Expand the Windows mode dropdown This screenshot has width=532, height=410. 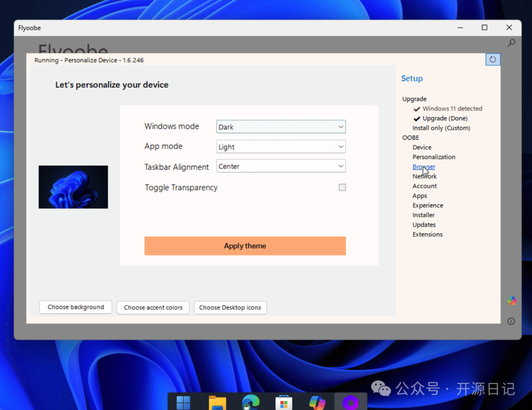pos(281,127)
